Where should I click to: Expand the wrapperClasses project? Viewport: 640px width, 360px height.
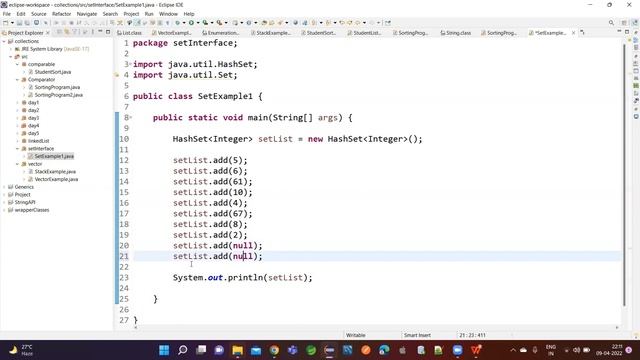click(x=4, y=210)
